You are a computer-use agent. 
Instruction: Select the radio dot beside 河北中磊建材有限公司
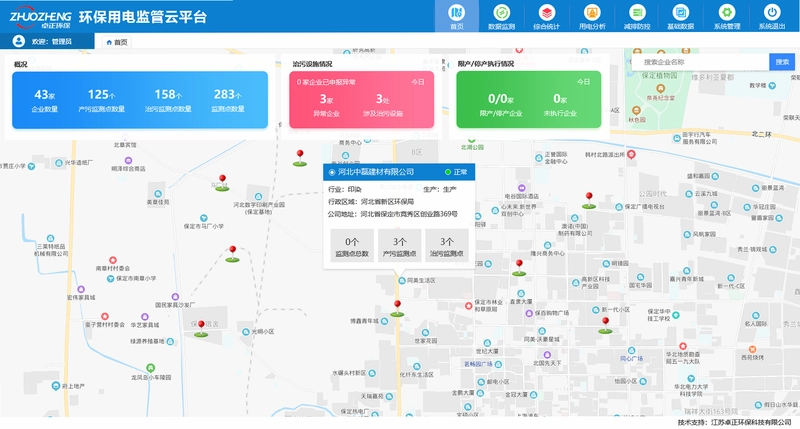click(332, 172)
